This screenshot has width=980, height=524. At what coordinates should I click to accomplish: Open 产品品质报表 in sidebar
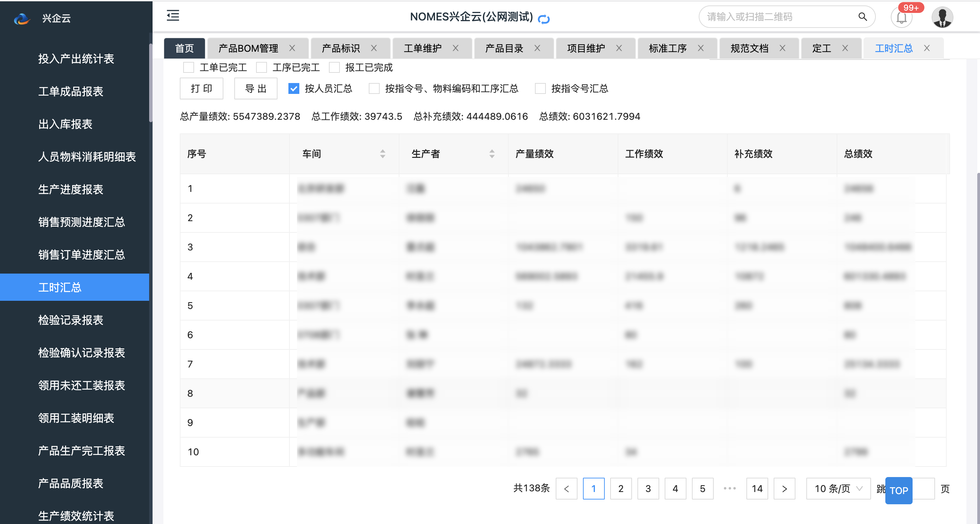(x=71, y=484)
